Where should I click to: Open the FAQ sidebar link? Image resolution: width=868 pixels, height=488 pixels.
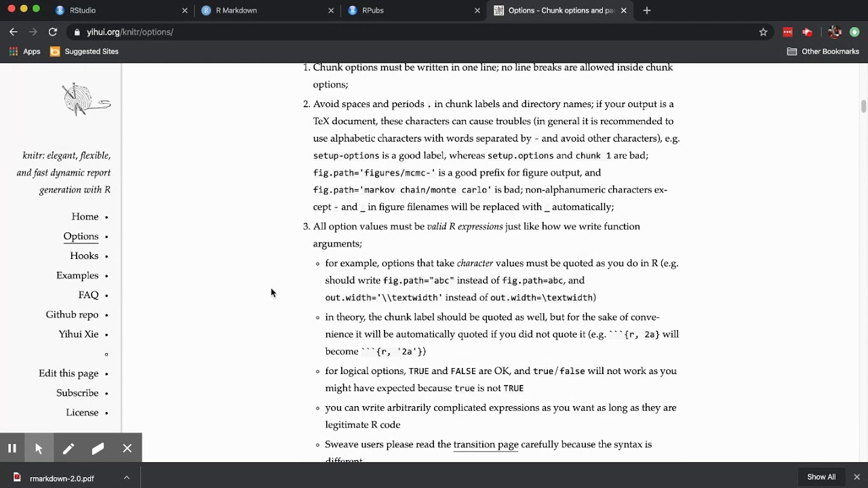(x=88, y=295)
